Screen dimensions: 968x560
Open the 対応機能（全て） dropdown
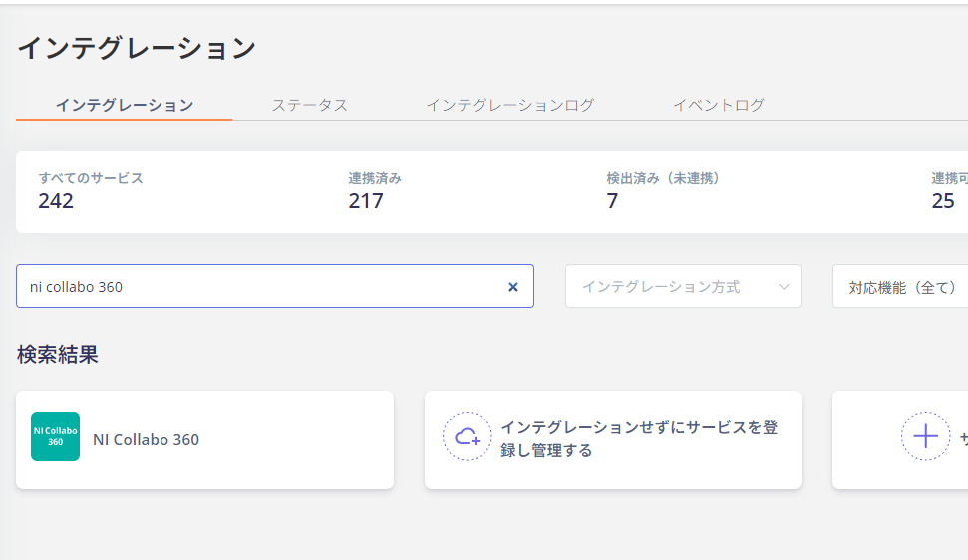click(900, 286)
